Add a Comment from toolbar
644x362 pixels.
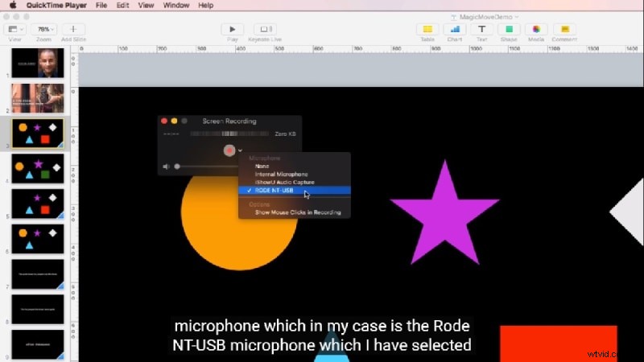565,29
